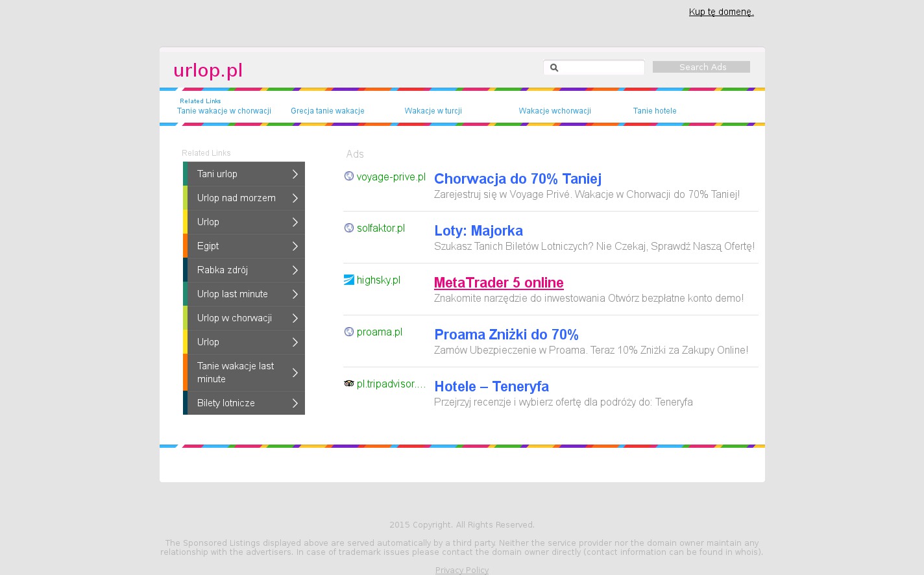Click the magnifying glass search icon
Image resolution: width=924 pixels, height=575 pixels.
[554, 67]
